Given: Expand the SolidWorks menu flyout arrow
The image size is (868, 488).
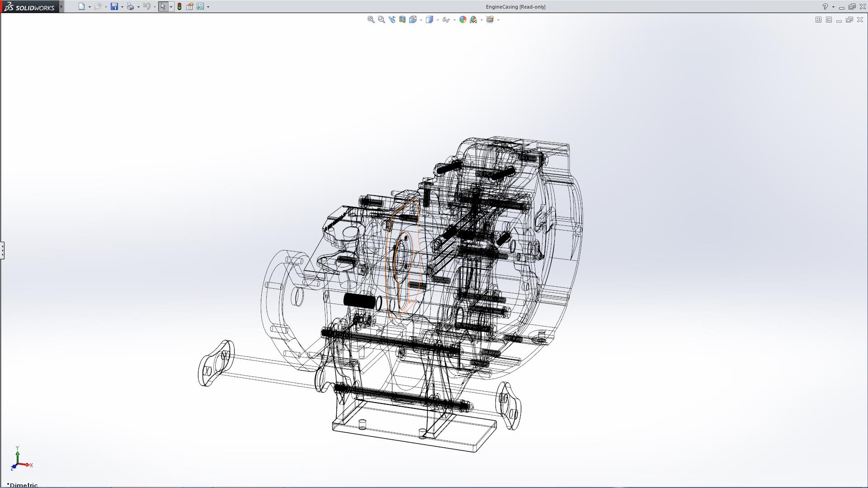Looking at the screenshot, I should (61, 7).
